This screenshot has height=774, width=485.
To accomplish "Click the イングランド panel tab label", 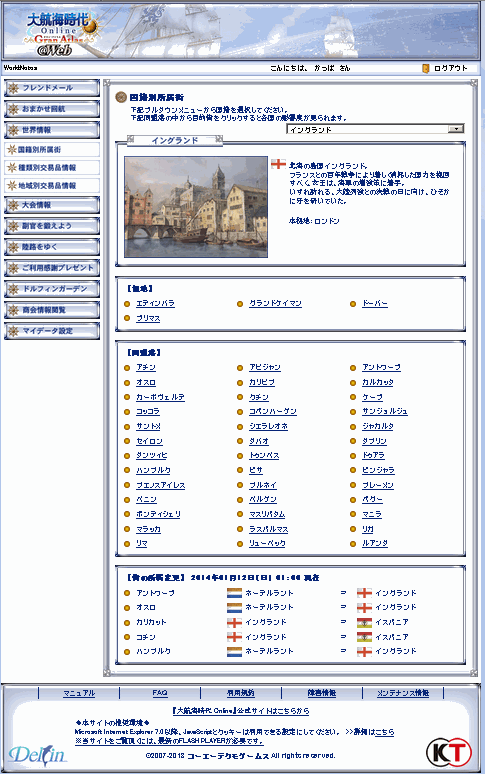I will click(175, 141).
